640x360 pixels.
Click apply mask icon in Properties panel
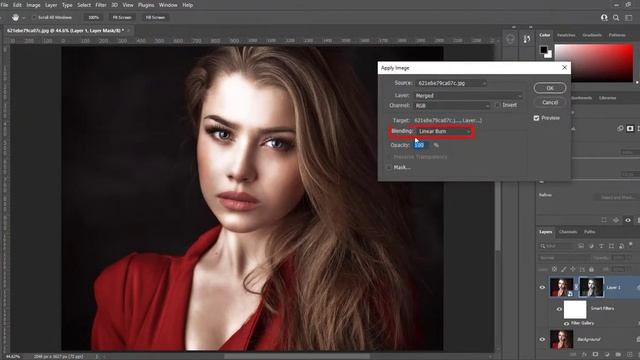(616, 220)
